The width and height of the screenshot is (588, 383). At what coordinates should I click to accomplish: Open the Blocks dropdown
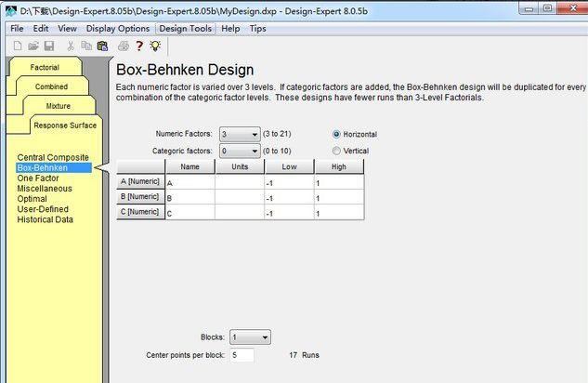pos(250,337)
